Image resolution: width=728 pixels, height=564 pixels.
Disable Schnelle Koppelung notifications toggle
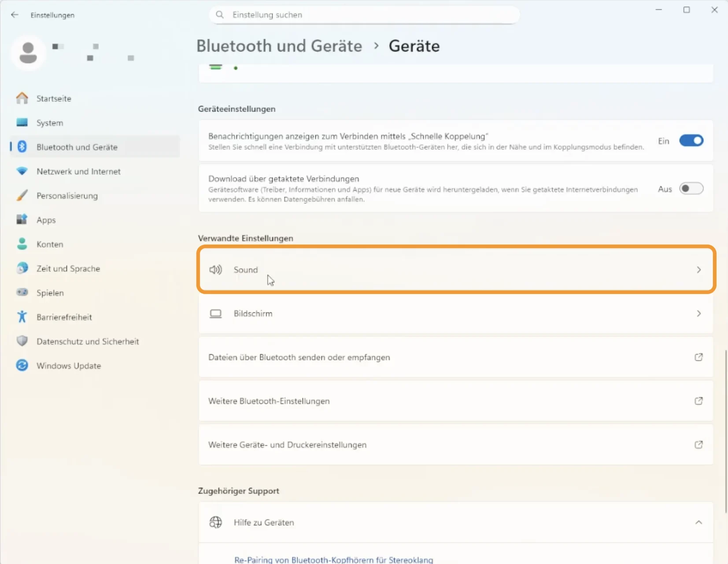click(x=691, y=141)
